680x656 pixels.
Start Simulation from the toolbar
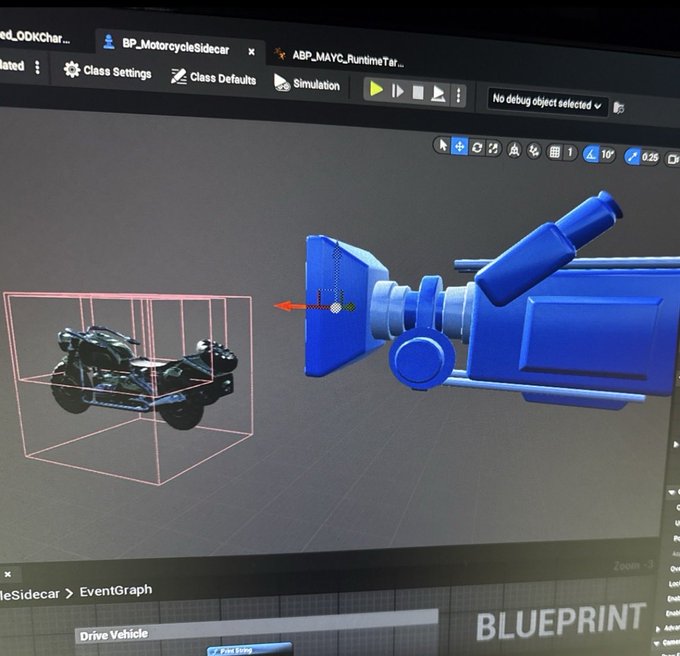tap(307, 83)
